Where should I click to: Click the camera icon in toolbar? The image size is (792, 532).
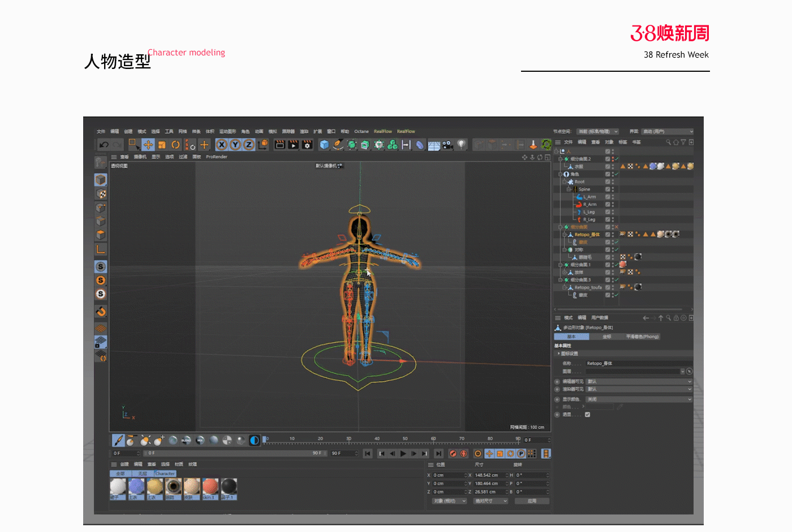448,145
